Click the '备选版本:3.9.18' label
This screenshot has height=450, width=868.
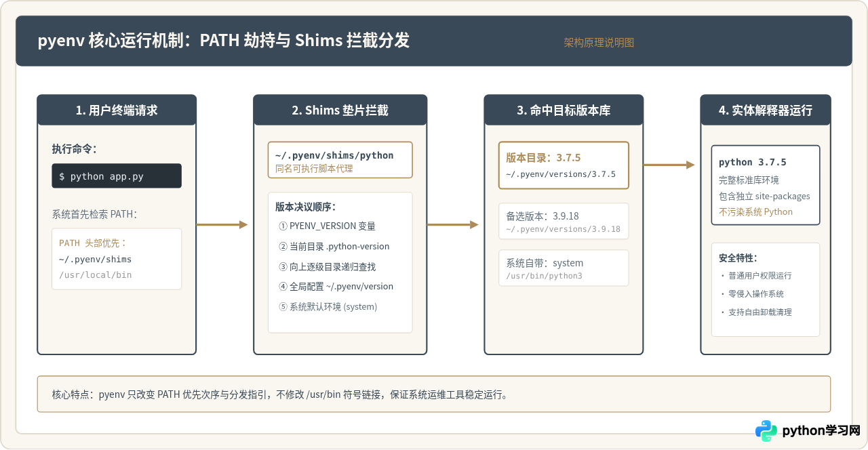click(542, 216)
